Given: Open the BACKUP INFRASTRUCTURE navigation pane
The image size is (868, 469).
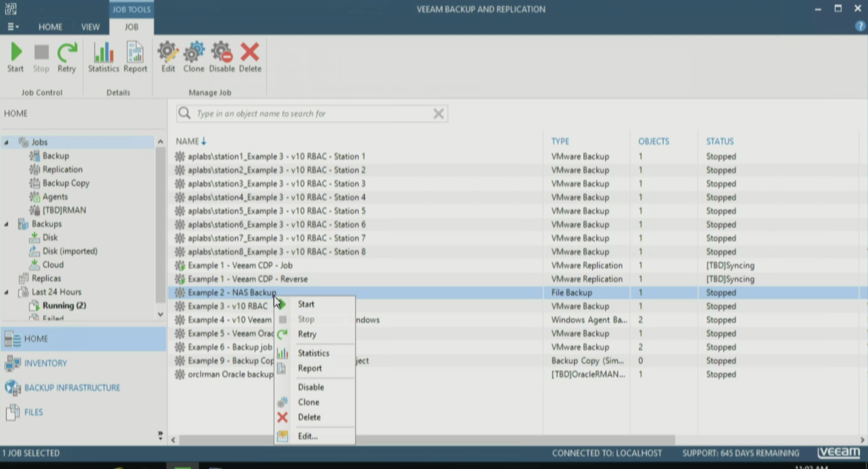Looking at the screenshot, I should click(x=84, y=387).
